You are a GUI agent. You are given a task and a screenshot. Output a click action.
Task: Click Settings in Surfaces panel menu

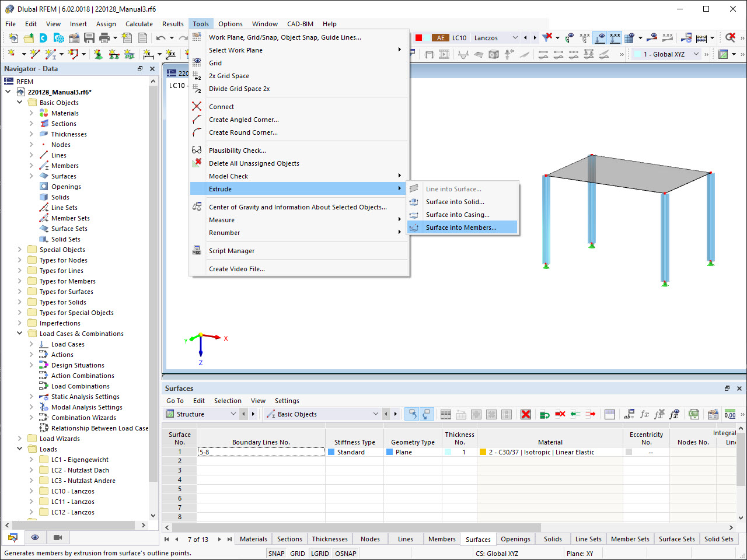[x=287, y=401]
